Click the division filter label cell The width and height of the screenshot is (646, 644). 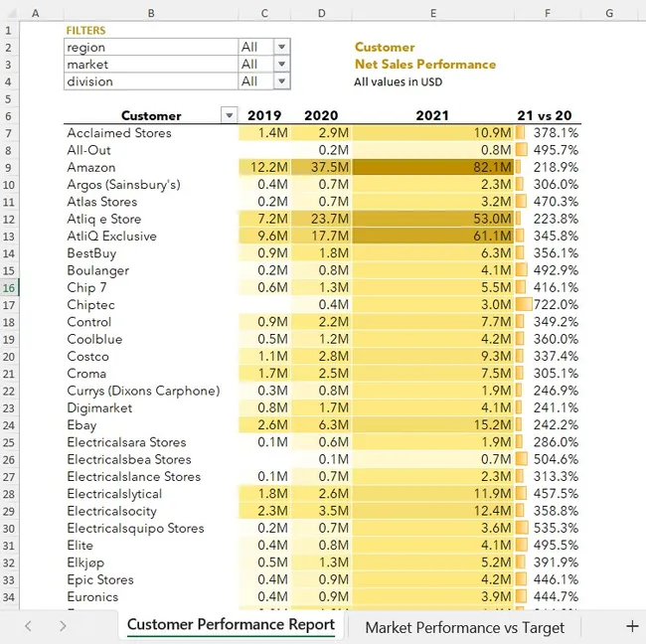click(151, 81)
